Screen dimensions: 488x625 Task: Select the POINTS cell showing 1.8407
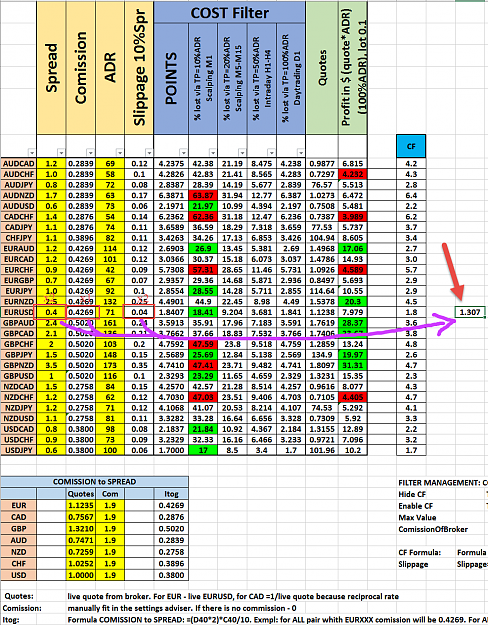point(171,312)
